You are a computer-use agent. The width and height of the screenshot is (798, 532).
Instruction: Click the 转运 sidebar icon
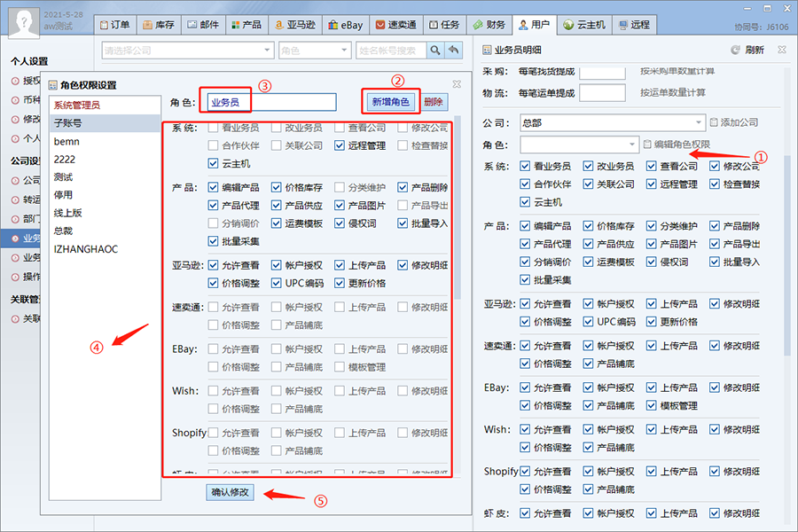[x=15, y=200]
